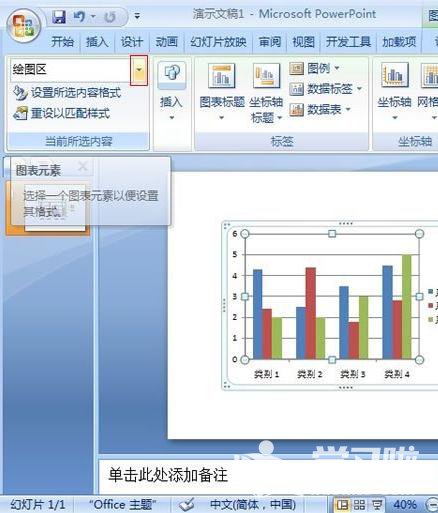Select the red bar of 类别 2
Viewport: 438px width, 513px height.
310,313
